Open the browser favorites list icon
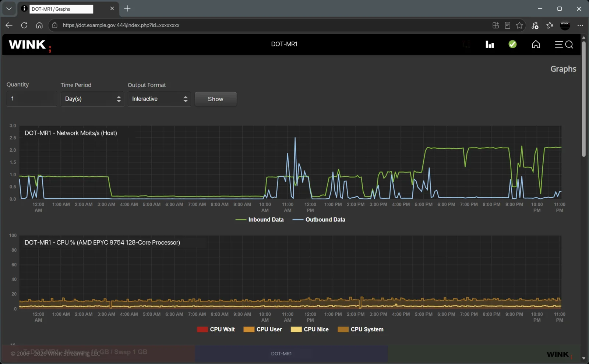Screen dimensions: 589x364 [550, 25]
